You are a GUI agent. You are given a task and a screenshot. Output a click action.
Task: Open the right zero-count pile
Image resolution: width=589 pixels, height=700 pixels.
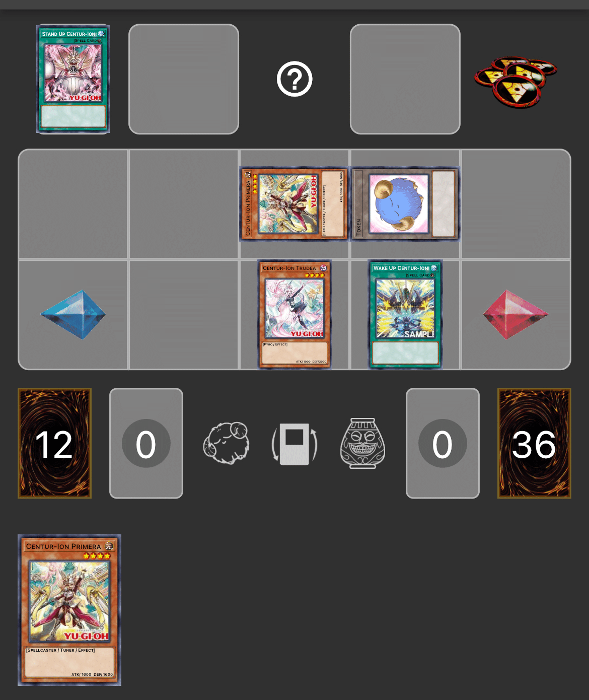pos(443,443)
